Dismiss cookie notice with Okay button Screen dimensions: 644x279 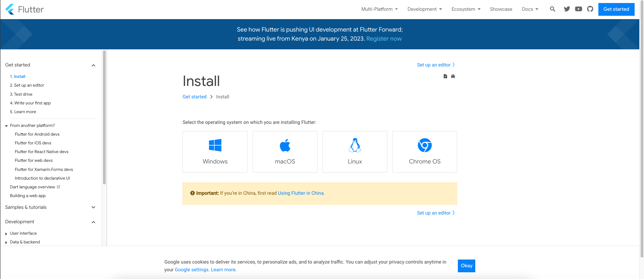click(466, 266)
